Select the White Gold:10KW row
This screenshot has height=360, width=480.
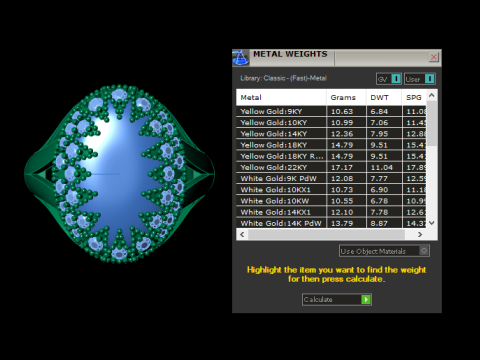331,201
